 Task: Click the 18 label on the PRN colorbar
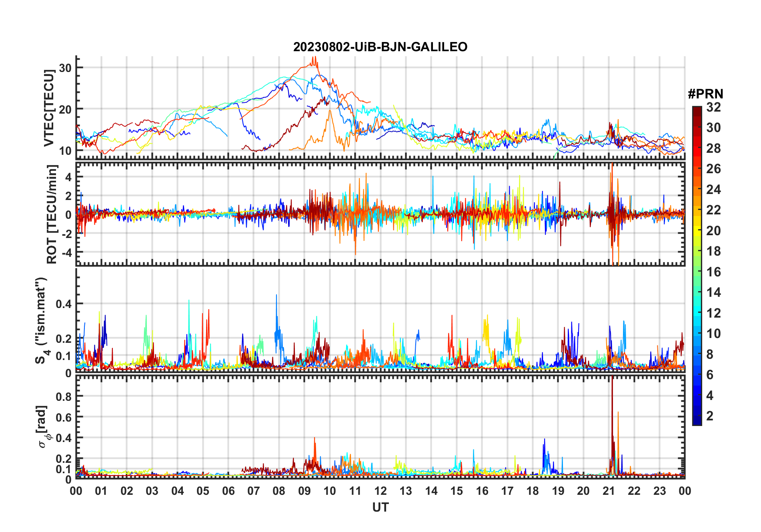click(x=713, y=251)
